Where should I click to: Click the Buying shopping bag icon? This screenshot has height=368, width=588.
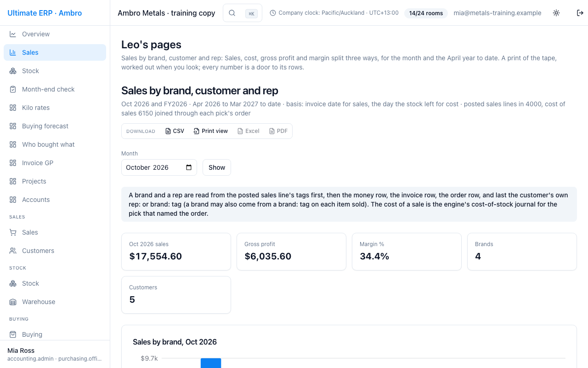(x=13, y=334)
